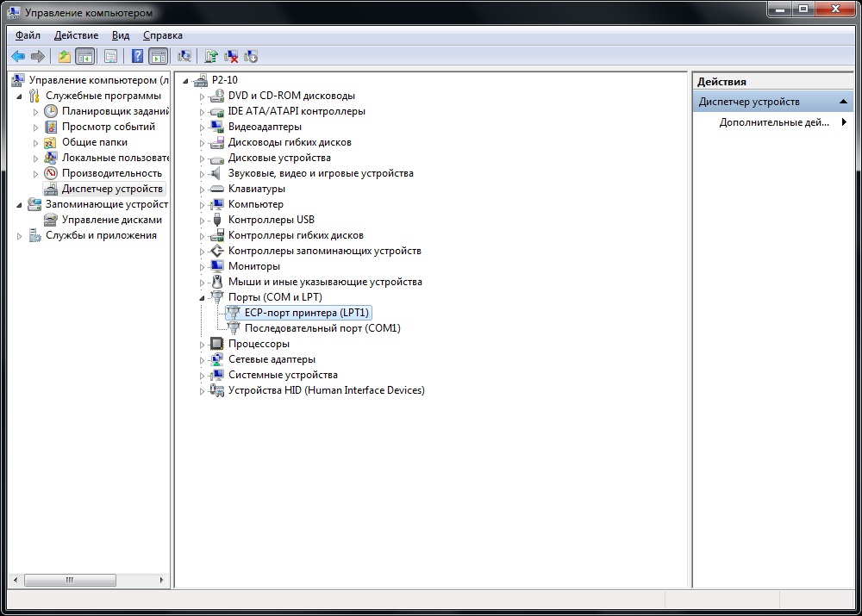This screenshot has width=862, height=616.
Task: Open the Действие menu
Action: point(77,35)
